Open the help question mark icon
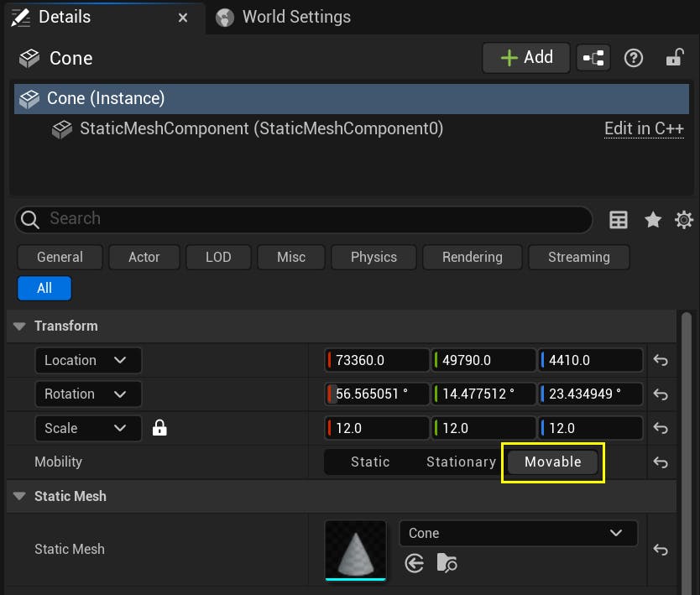Image resolution: width=700 pixels, height=595 pixels. [633, 57]
